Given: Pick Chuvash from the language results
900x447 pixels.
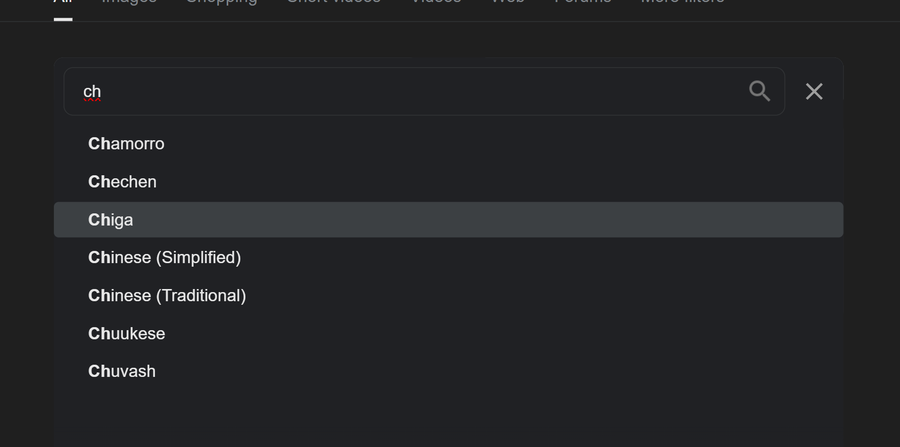Looking at the screenshot, I should 448,371.
